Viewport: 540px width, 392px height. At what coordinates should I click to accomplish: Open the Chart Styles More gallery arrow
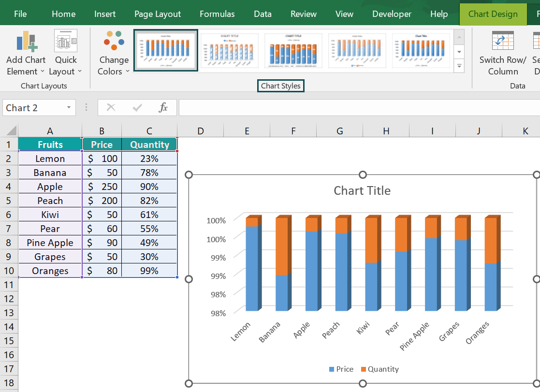pos(458,66)
